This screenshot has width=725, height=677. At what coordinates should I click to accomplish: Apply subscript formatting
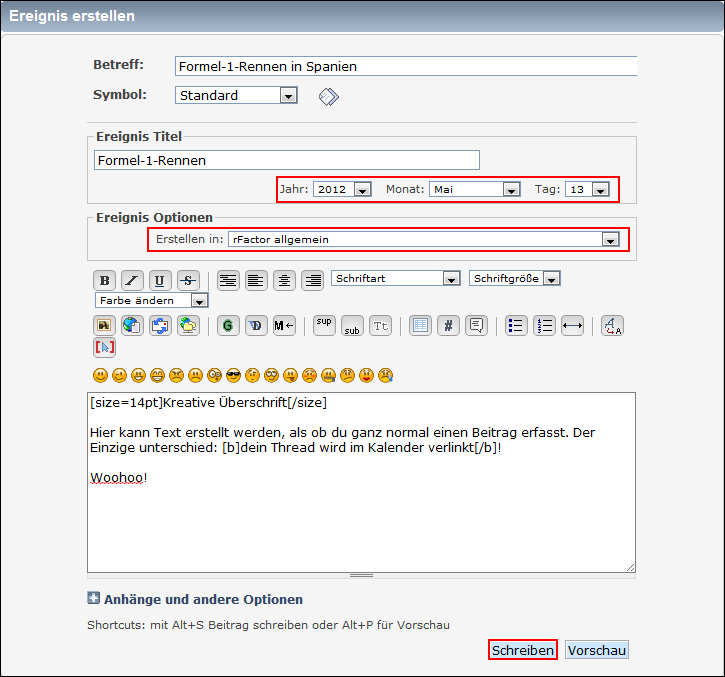point(352,326)
